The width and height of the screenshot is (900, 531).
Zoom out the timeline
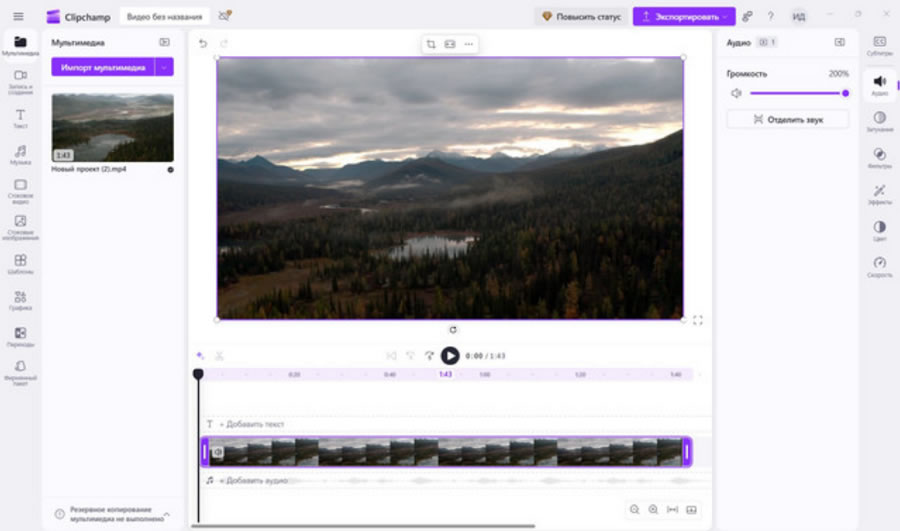[x=634, y=510]
